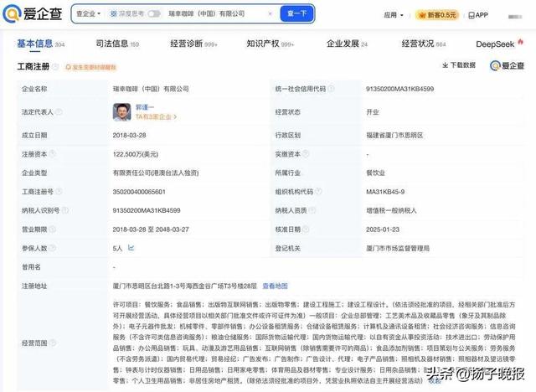
Task: Click the 新客0.5元 promotion badge
Action: 437,15
